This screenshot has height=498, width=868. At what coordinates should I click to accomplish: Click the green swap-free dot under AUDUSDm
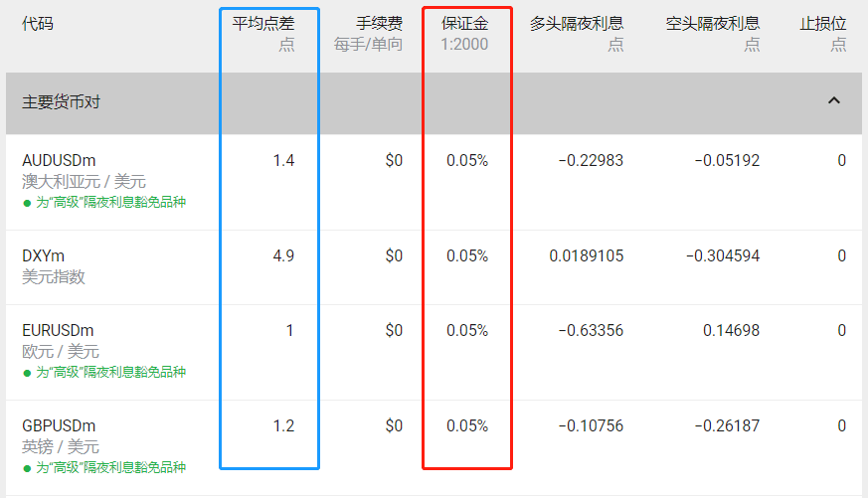point(27,203)
